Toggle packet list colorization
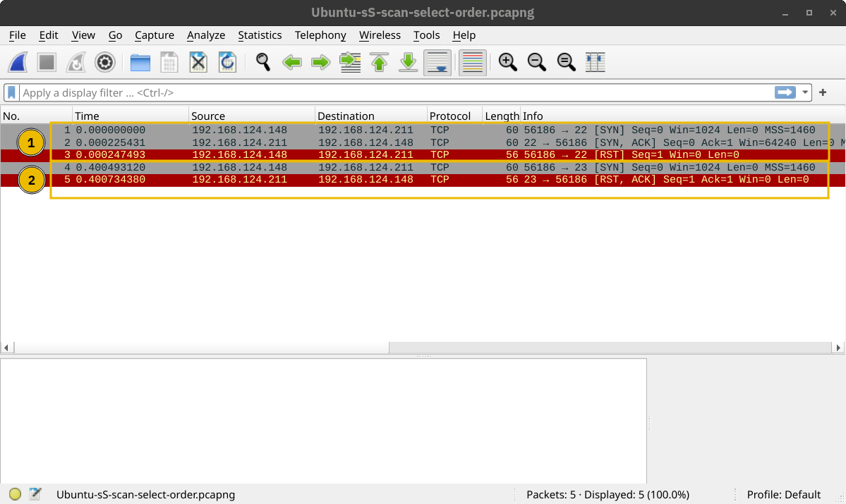The height and width of the screenshot is (504, 846). (x=472, y=62)
